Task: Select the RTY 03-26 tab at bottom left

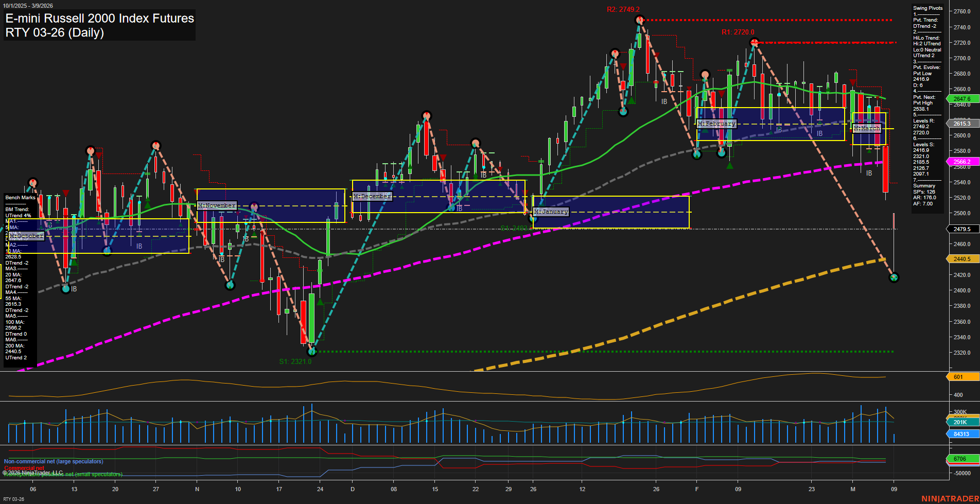Action: tap(13, 498)
